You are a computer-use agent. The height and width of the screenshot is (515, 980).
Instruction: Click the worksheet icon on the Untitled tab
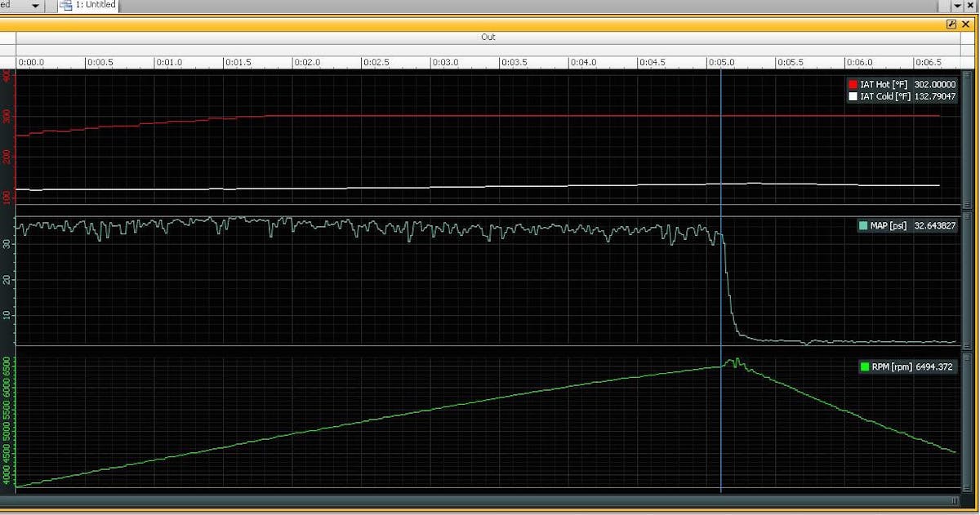click(x=66, y=6)
